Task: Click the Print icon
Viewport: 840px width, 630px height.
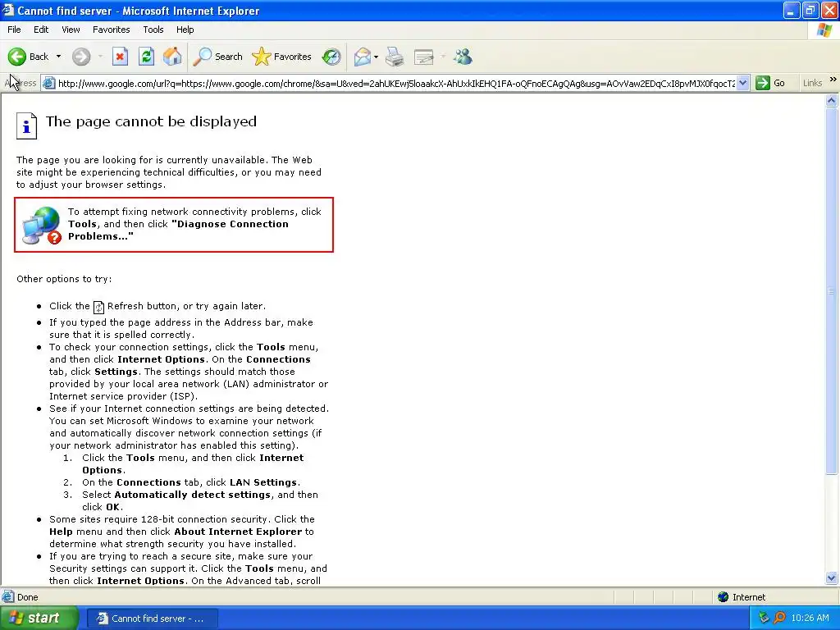Action: pyautogui.click(x=395, y=57)
